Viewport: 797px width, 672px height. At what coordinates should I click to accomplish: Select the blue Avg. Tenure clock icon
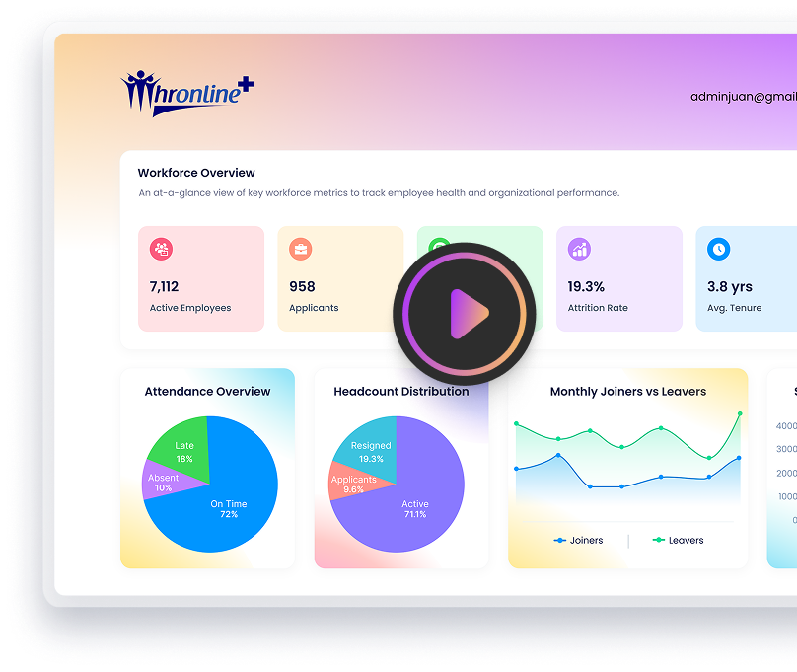click(717, 249)
